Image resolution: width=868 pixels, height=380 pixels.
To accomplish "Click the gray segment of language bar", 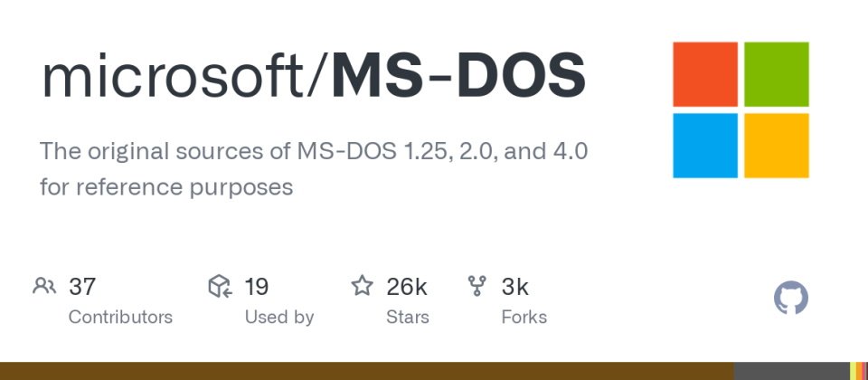I will click(x=792, y=371).
